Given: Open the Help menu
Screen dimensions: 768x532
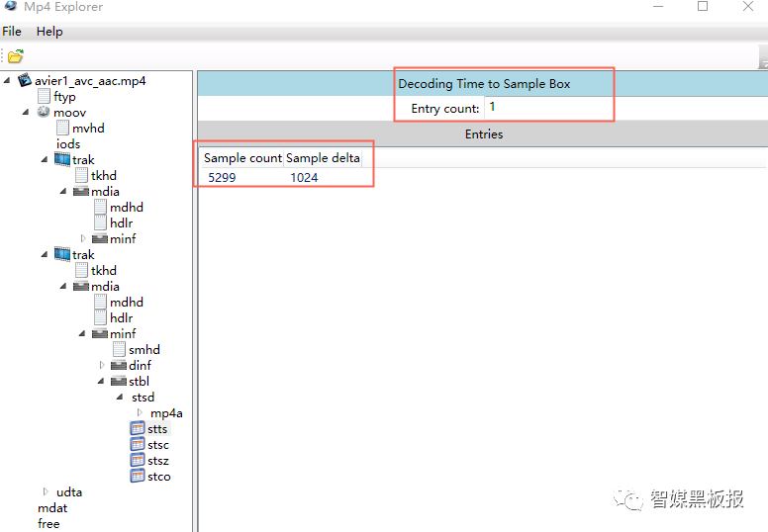Looking at the screenshot, I should tap(49, 32).
